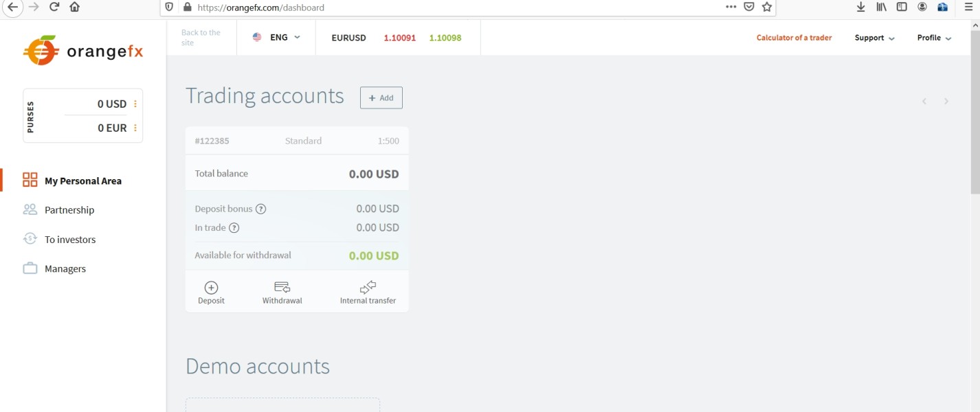Viewport: 980px width, 412px height.
Task: Expand the Profile dropdown
Action: pyautogui.click(x=935, y=38)
